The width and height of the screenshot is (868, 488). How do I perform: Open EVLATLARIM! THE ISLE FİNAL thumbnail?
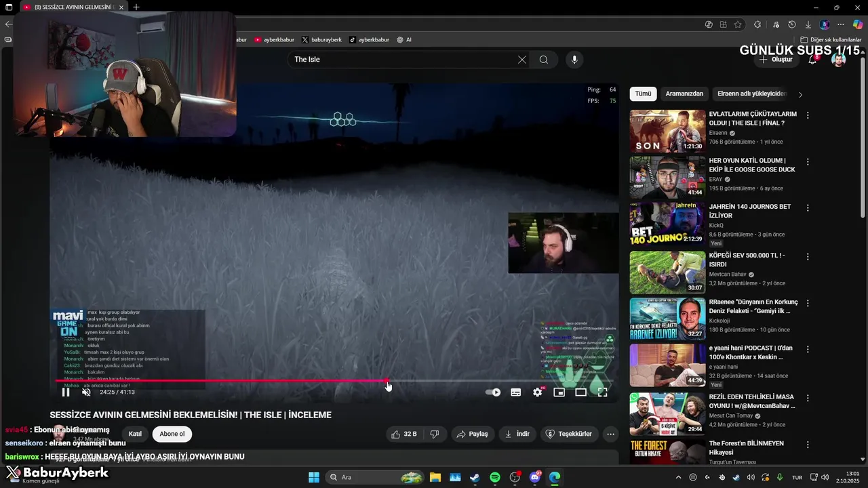tap(667, 131)
